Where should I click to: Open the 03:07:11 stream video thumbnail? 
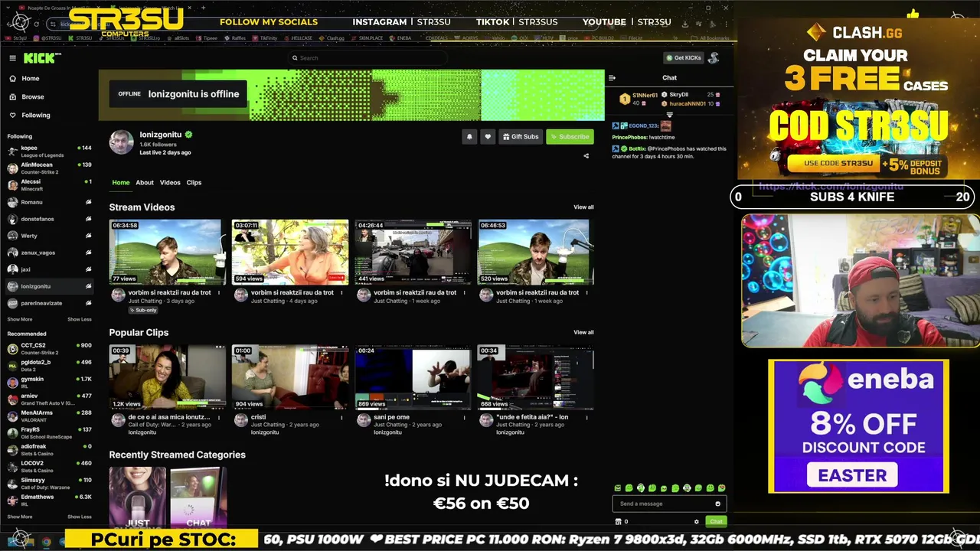(290, 253)
